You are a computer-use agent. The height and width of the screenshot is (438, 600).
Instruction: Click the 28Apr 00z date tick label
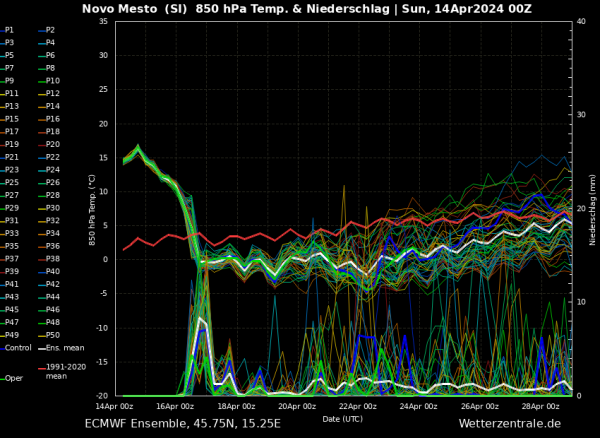[x=539, y=407]
